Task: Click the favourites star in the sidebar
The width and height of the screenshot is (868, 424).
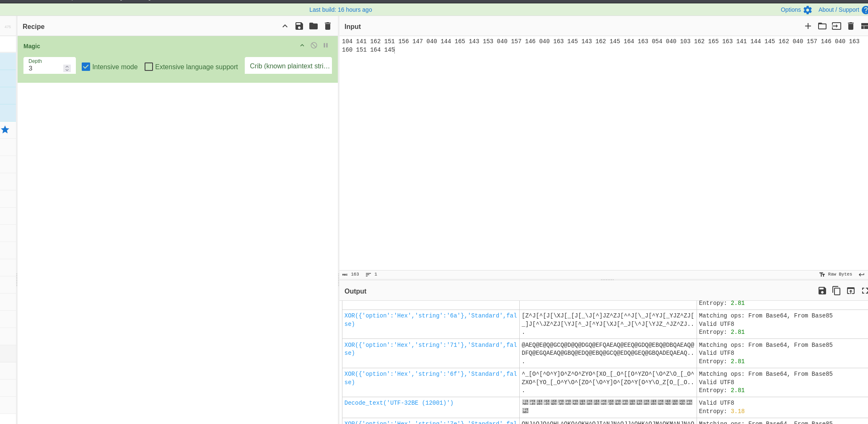Action: pos(5,130)
